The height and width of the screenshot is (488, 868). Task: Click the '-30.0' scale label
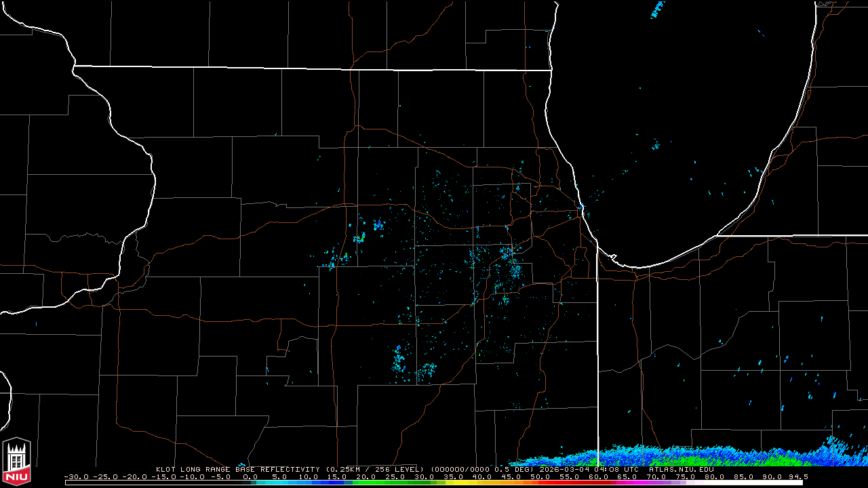coord(76,476)
